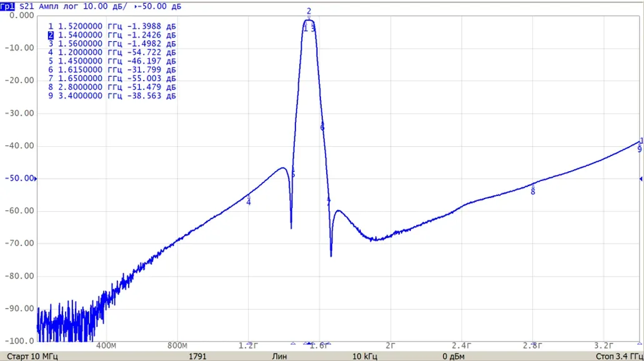Image resolution: width=644 pixels, height=361 pixels.
Task: Click the 3.2Г label on frequency axis
Action: [x=604, y=346]
